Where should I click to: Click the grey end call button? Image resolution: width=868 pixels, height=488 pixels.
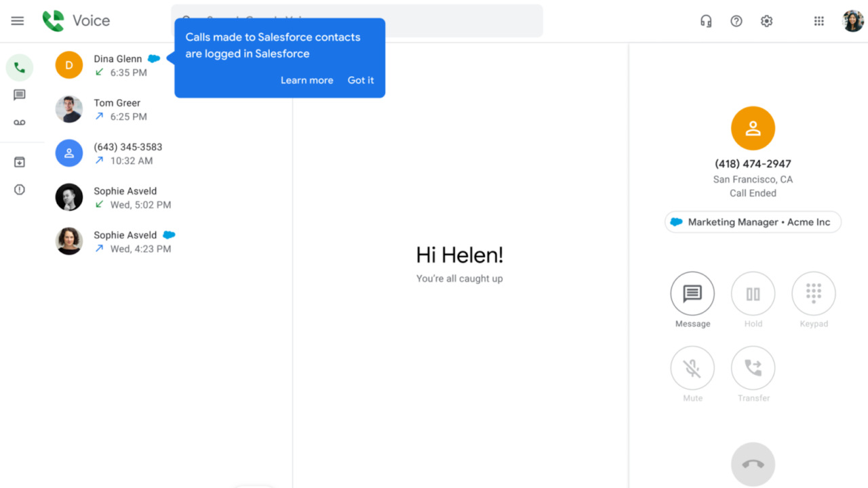(x=753, y=464)
